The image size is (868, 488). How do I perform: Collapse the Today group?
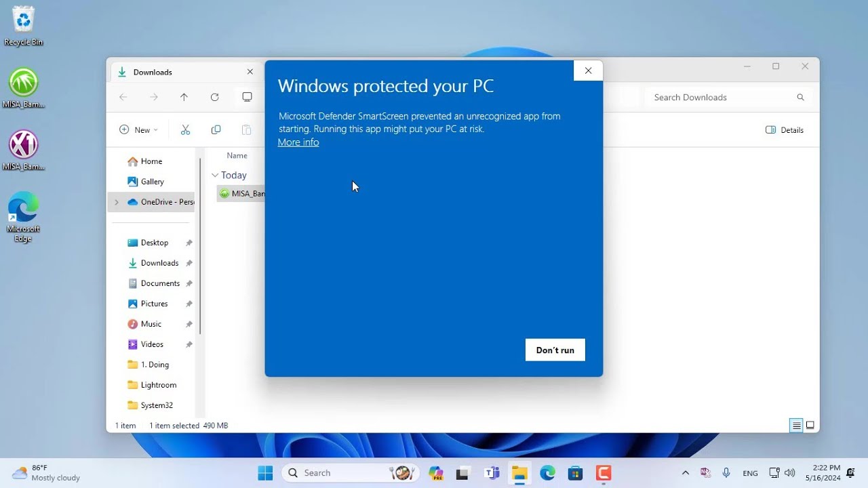215,176
